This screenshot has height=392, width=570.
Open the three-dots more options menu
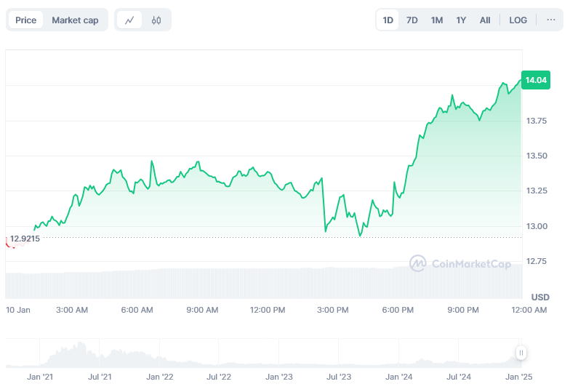pyautogui.click(x=551, y=20)
